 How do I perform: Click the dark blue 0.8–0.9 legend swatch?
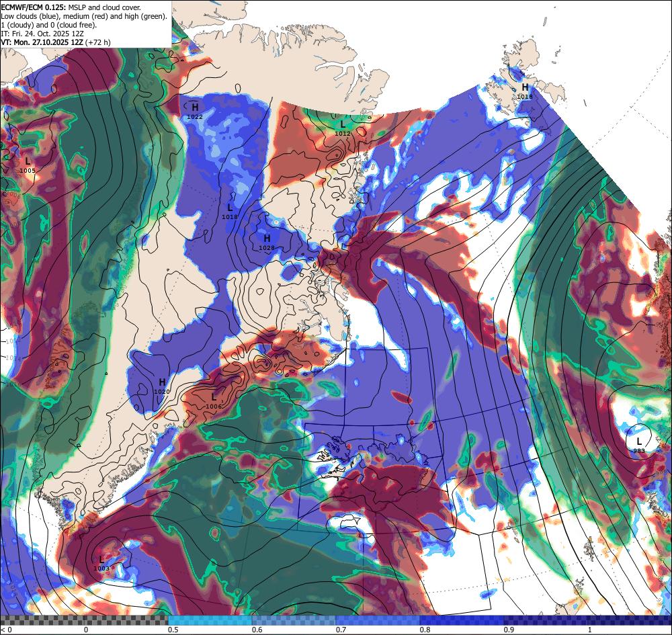tap(462, 620)
